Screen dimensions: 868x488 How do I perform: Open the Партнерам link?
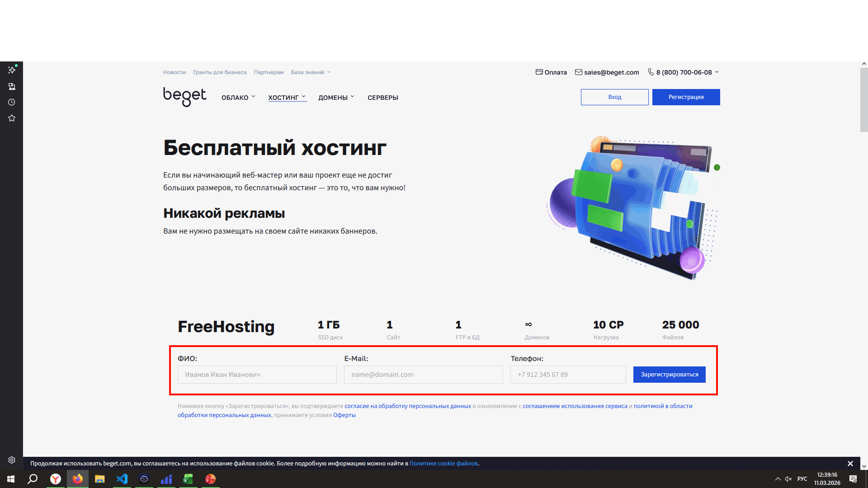(x=269, y=72)
